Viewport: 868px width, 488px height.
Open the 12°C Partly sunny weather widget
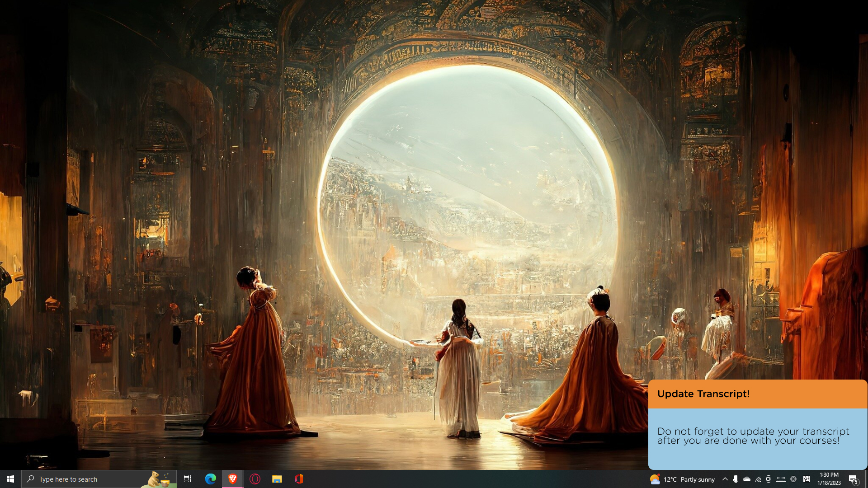[x=683, y=479]
